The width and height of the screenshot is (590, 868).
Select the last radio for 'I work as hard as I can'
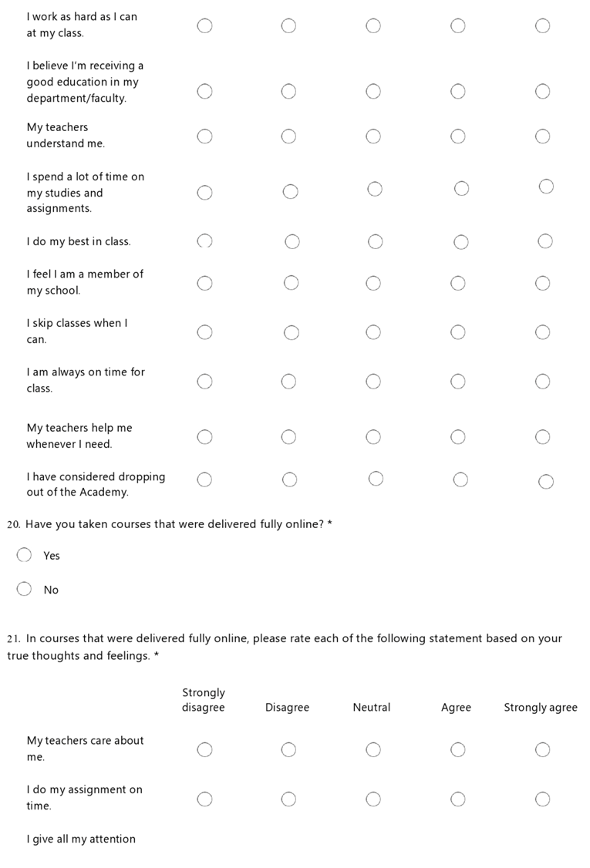[542, 25]
